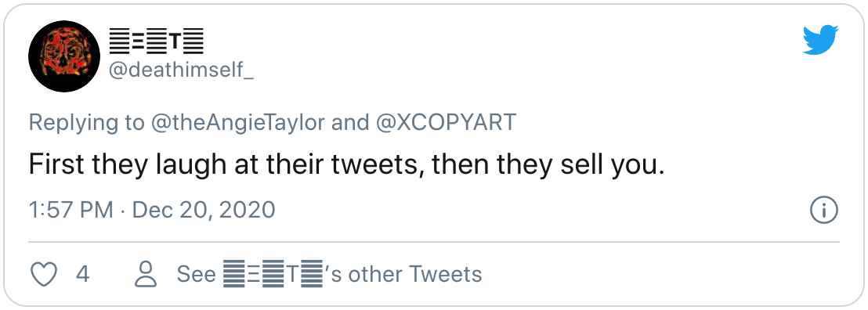The image size is (868, 310).
Task: Click the empty card area beside the date
Action: tap(542, 211)
